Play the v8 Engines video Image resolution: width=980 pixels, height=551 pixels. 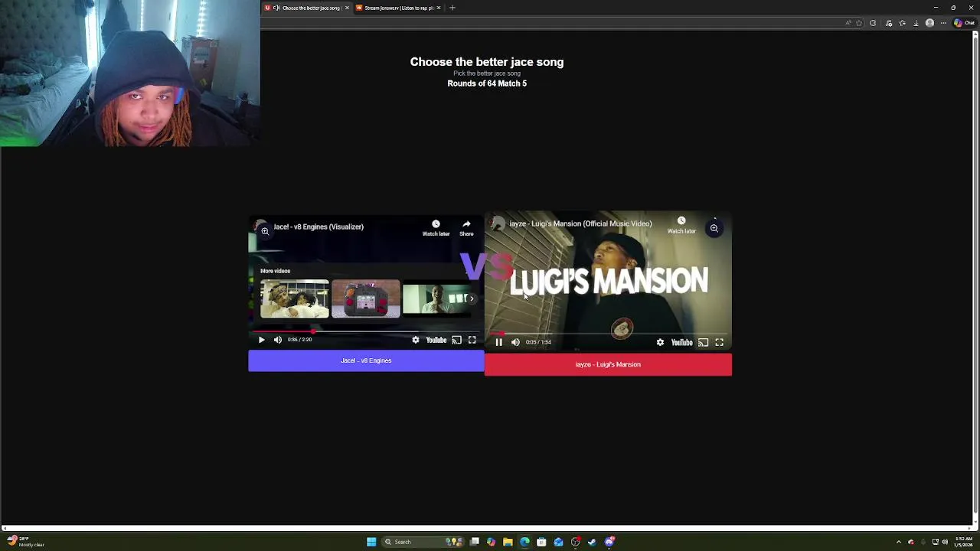tap(261, 340)
